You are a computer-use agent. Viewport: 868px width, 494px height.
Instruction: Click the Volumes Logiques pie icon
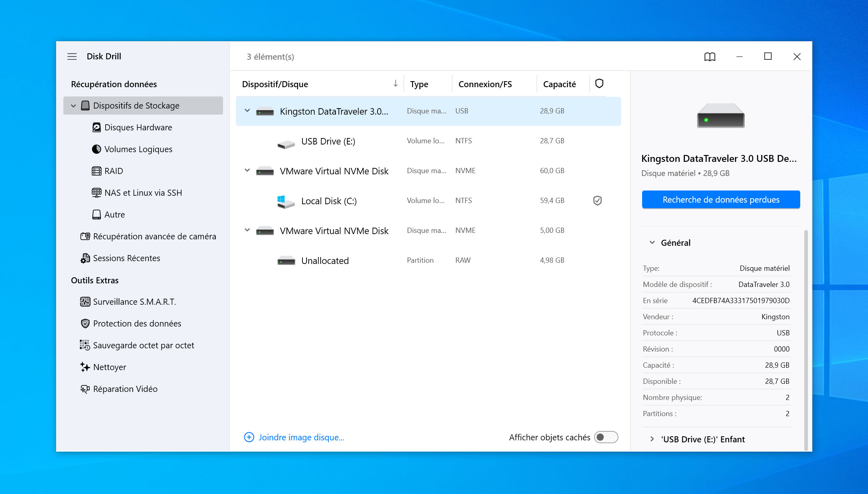click(x=96, y=149)
